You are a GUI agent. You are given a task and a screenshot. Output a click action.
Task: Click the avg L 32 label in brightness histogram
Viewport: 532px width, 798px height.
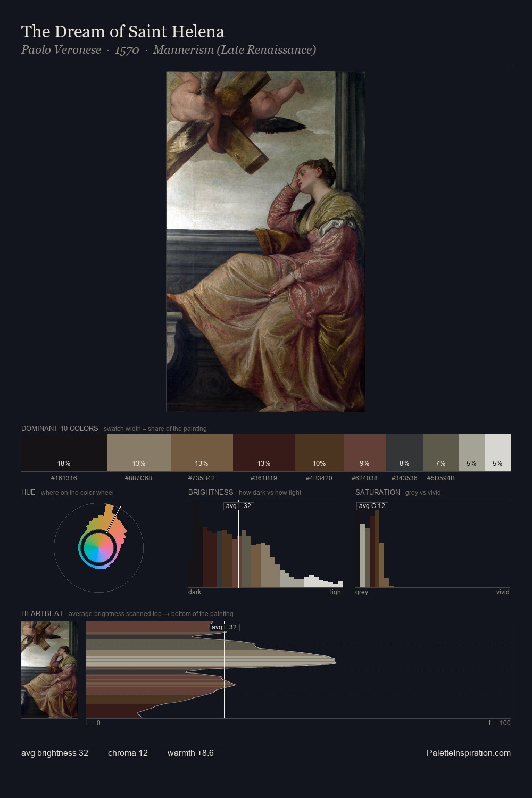click(x=238, y=506)
